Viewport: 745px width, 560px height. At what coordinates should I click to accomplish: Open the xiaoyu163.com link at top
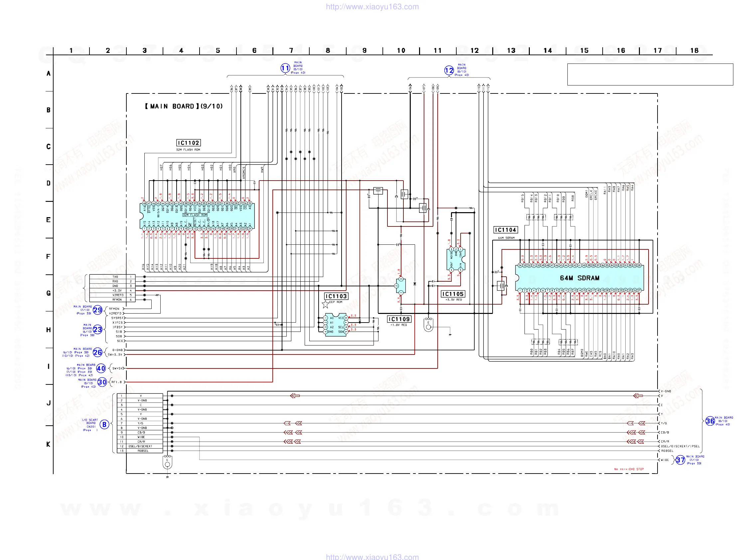tap(372, 7)
